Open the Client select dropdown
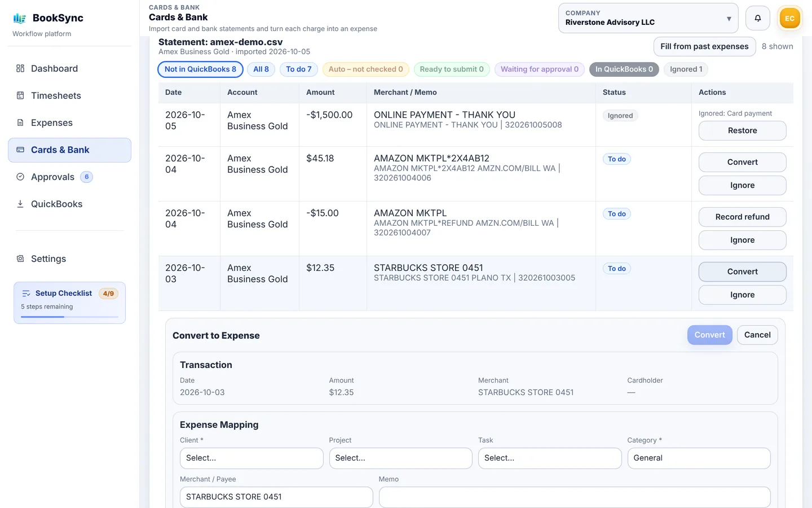 tap(251, 458)
